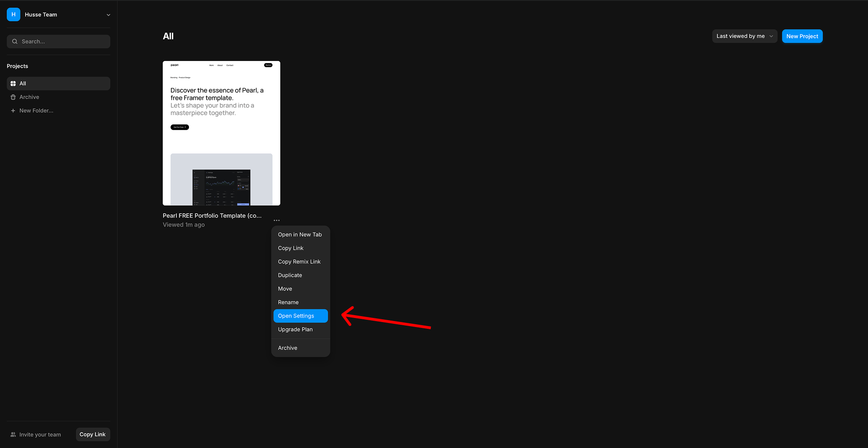Select Upgrade Plan menu entry

[x=301, y=330]
